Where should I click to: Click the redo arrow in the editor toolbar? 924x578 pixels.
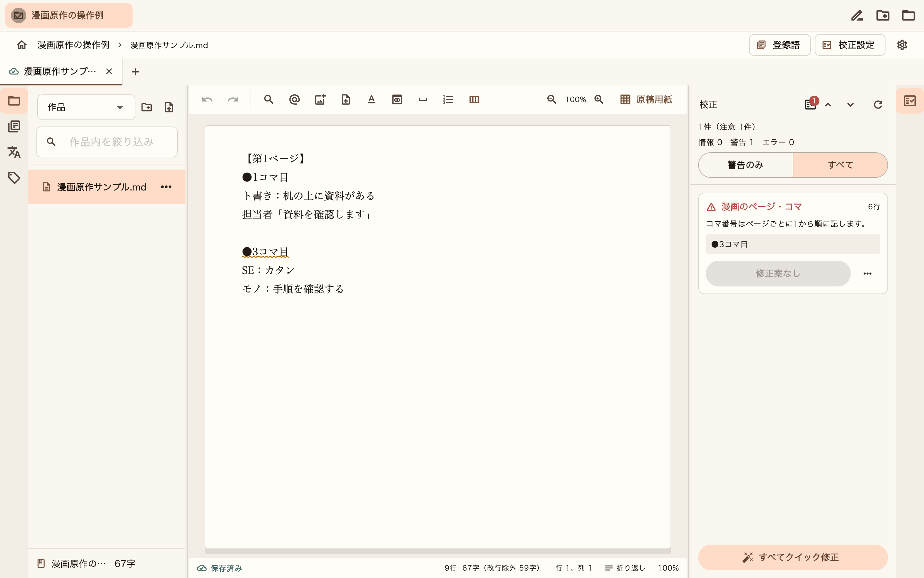pyautogui.click(x=233, y=100)
